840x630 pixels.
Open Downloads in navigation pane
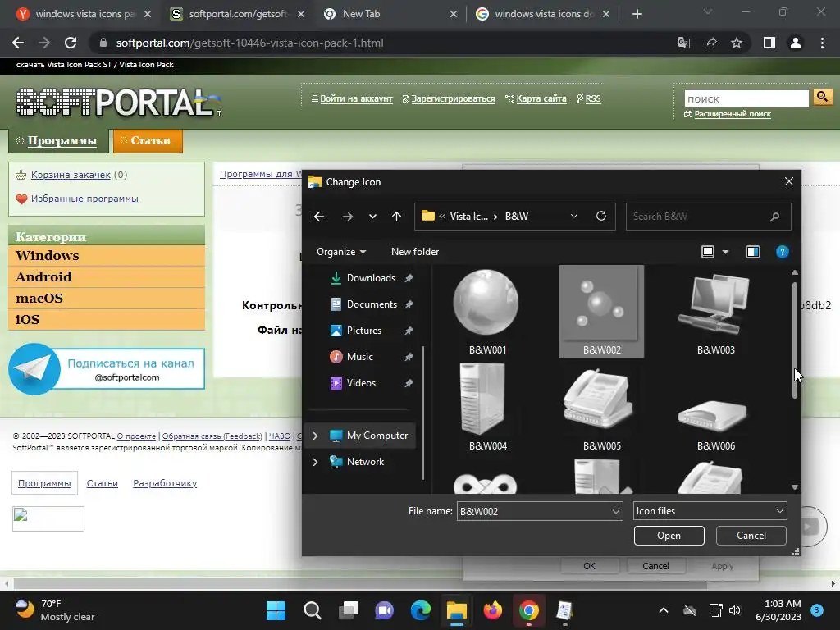(371, 278)
